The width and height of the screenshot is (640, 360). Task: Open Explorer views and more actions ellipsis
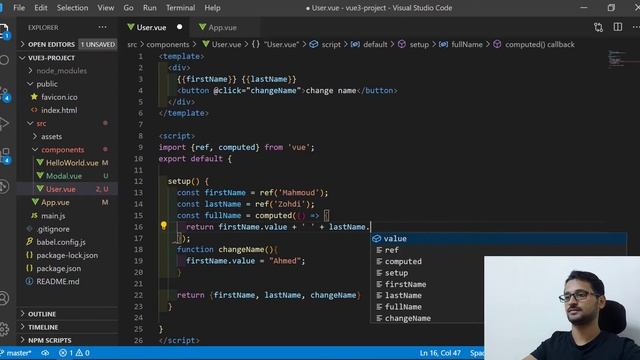click(x=102, y=27)
